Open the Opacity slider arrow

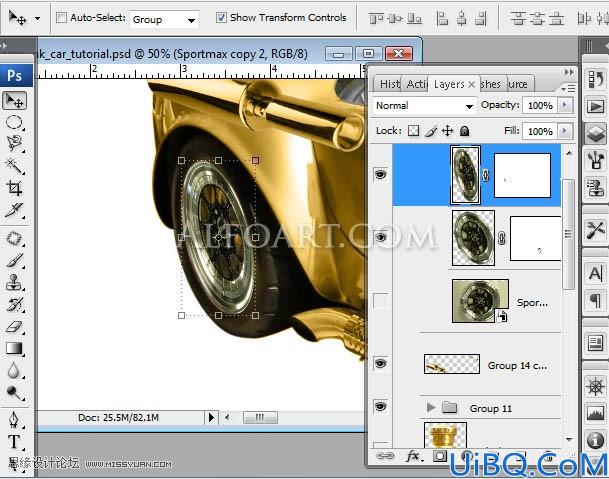click(x=565, y=105)
